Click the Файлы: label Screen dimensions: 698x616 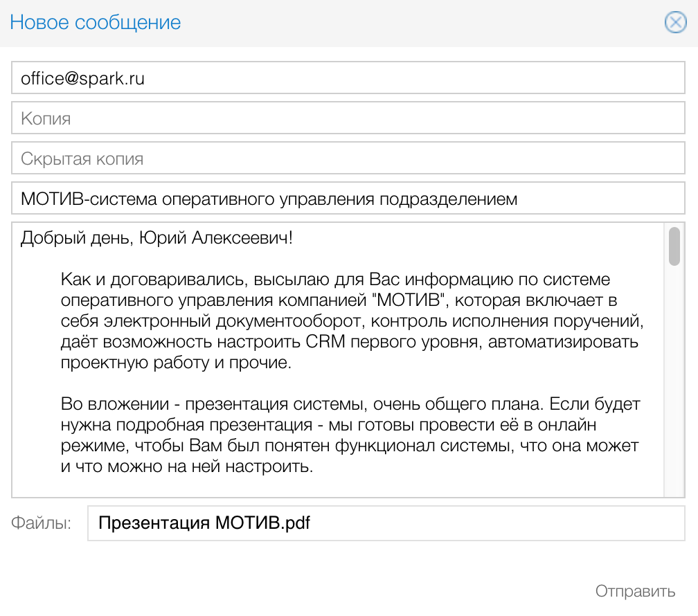pyautogui.click(x=41, y=523)
